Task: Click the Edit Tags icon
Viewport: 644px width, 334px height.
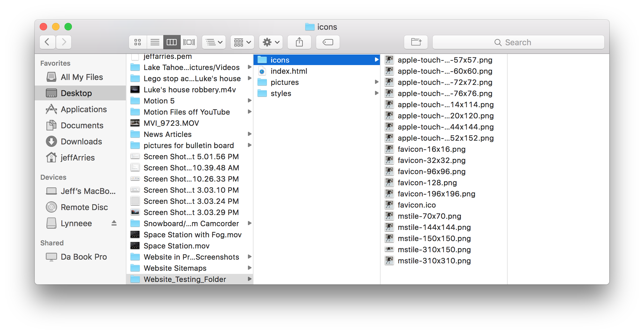Action: tap(328, 42)
